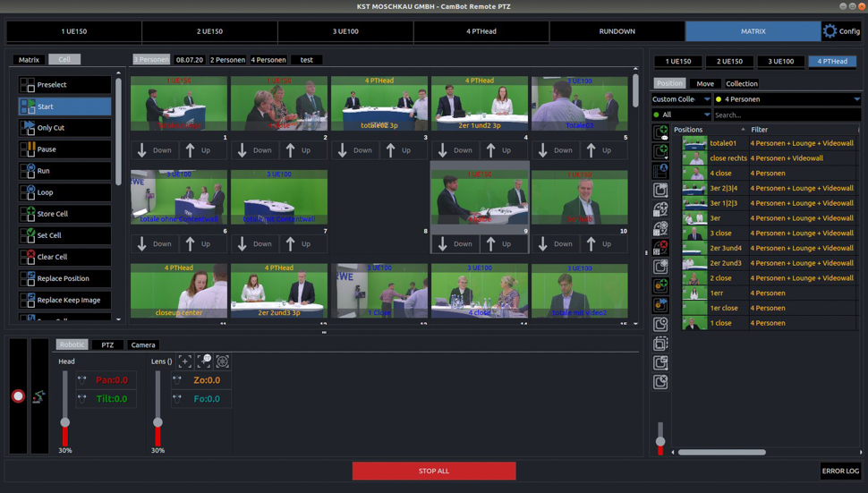Toggle the Tilt axis control
Screen dimensions: 868x493
[82, 399]
